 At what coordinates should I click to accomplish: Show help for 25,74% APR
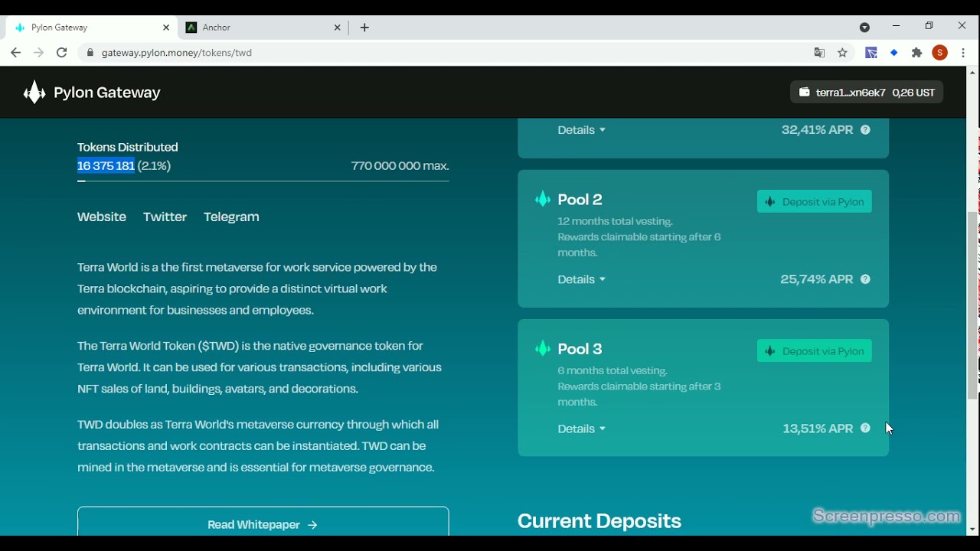(x=866, y=279)
